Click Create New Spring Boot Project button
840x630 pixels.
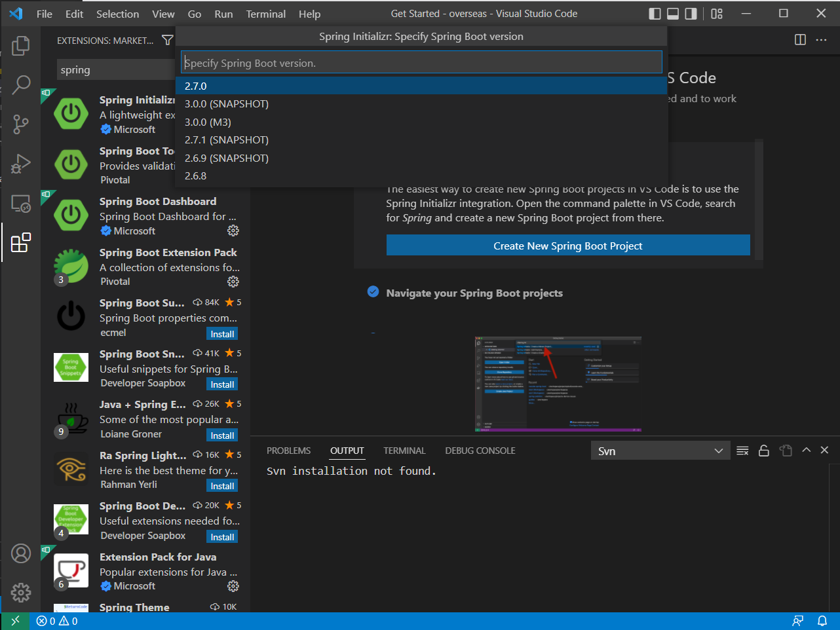tap(568, 246)
